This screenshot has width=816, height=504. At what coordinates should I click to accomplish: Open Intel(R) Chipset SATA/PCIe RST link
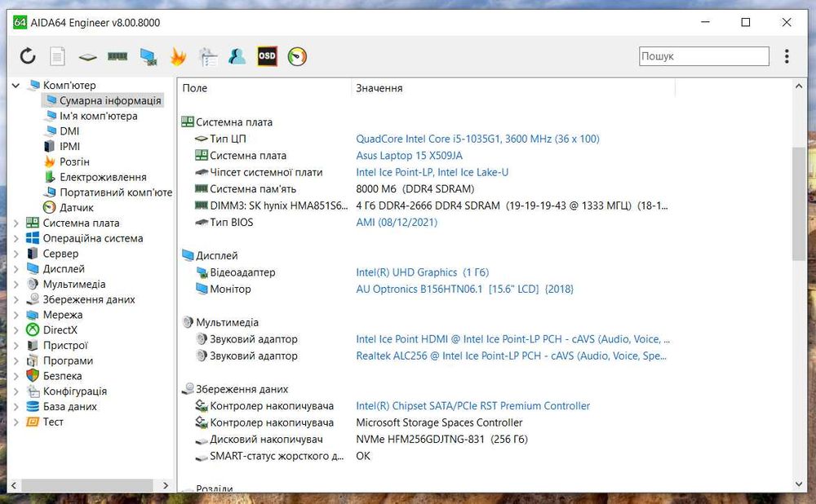click(473, 405)
